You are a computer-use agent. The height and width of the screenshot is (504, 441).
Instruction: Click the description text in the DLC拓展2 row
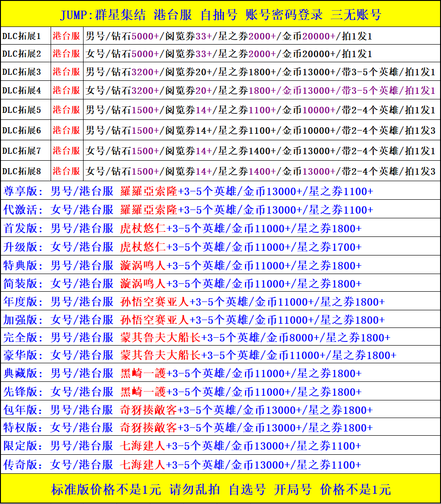click(229, 54)
